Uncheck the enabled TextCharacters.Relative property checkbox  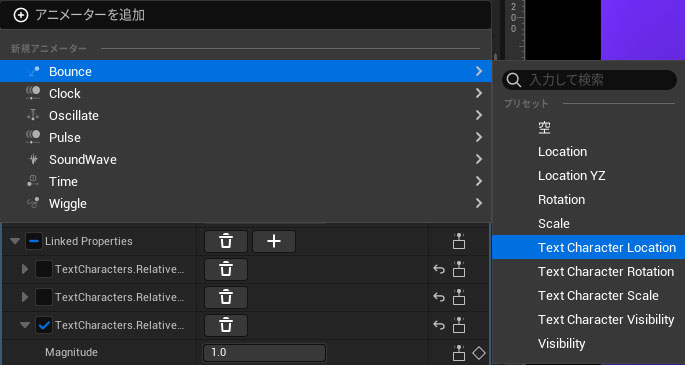(x=45, y=325)
